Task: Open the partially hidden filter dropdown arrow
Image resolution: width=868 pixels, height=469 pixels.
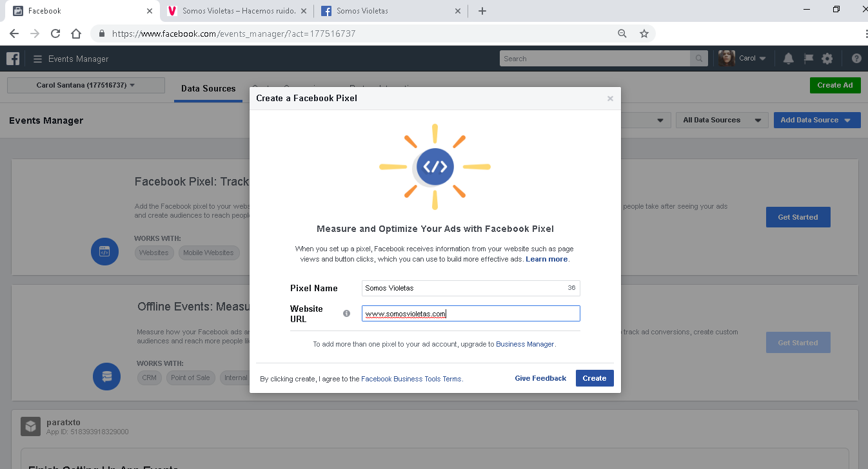Action: tap(660, 120)
